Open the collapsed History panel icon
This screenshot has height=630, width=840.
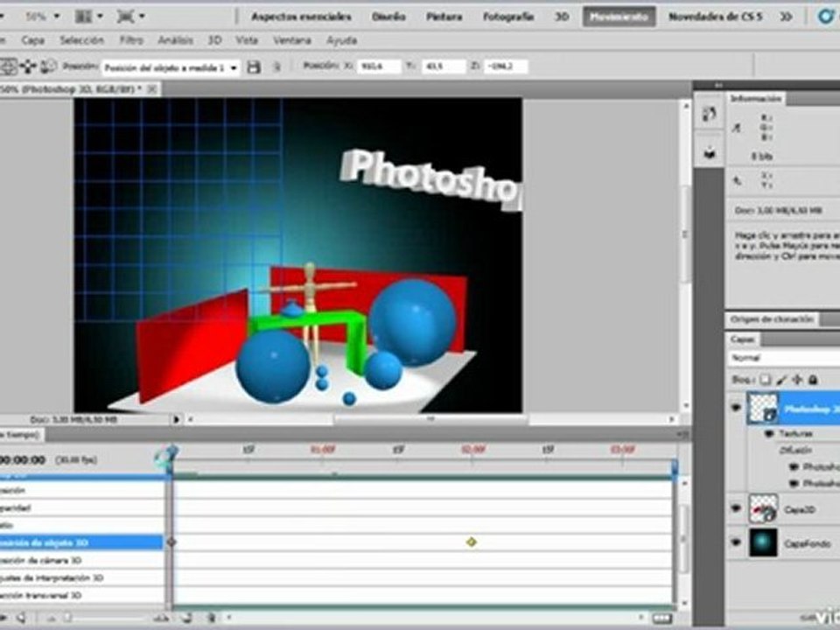(x=710, y=114)
